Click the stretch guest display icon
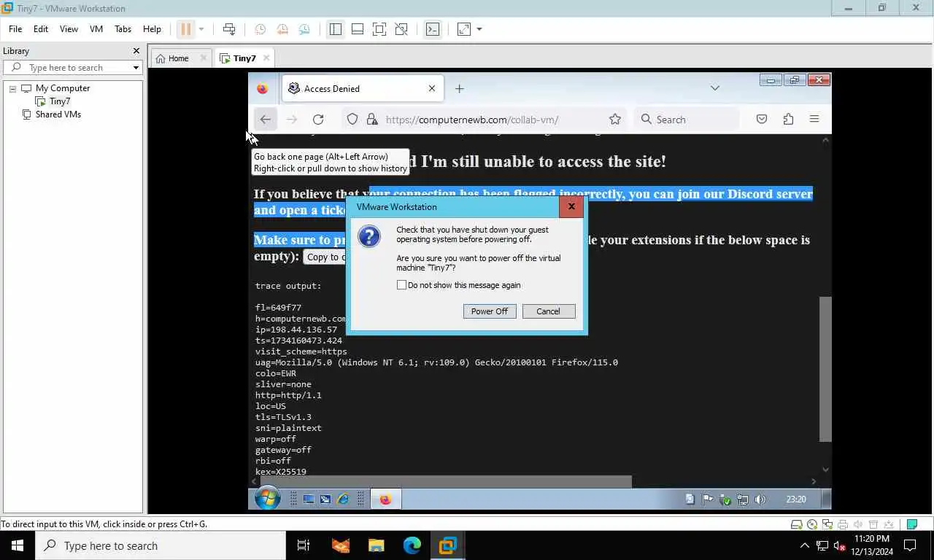 464,29
